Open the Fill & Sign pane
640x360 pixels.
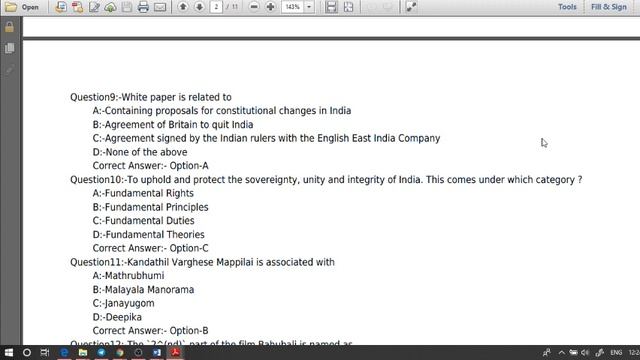click(x=609, y=7)
